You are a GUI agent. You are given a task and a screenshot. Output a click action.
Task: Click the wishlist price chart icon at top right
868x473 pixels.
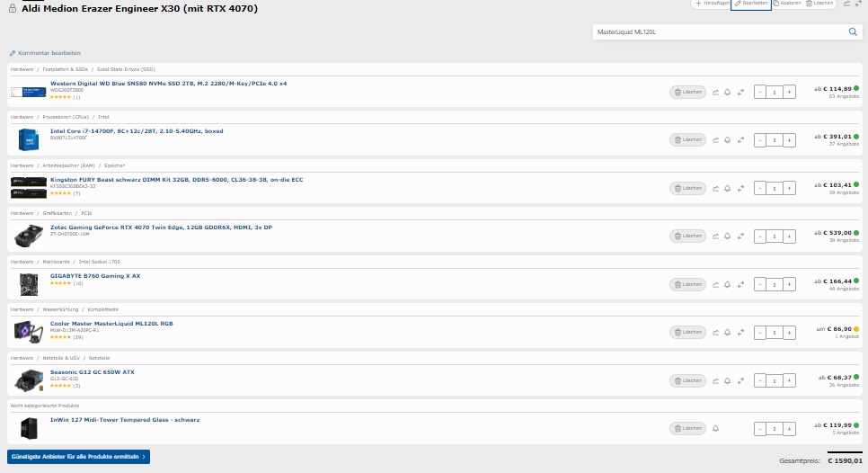[846, 4]
